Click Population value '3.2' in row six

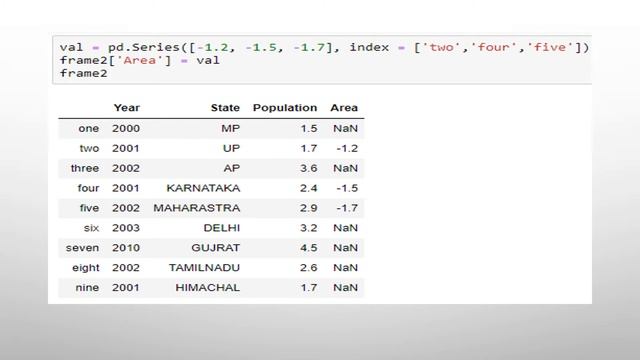(309, 228)
